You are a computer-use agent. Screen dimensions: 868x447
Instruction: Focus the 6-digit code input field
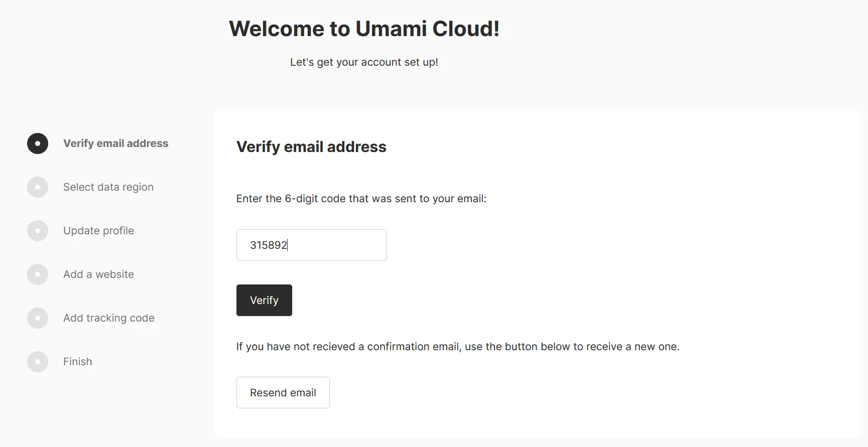coord(311,245)
